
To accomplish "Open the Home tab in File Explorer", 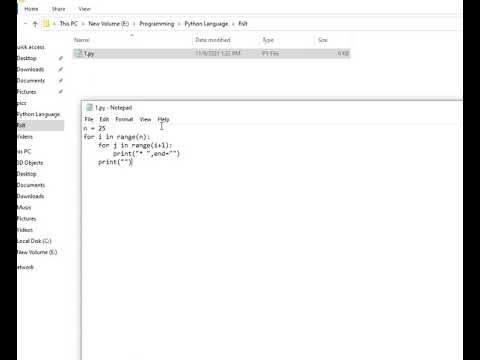I will 31,9.
